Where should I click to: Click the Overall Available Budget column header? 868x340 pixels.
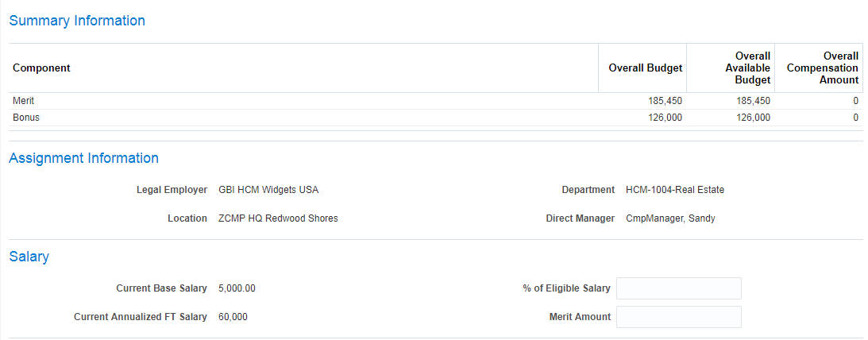pos(747,68)
